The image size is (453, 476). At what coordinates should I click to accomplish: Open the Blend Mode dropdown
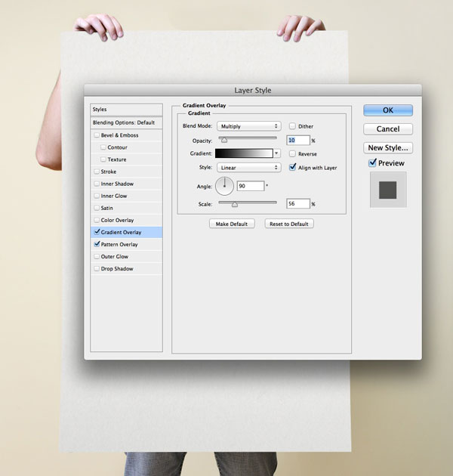(249, 126)
